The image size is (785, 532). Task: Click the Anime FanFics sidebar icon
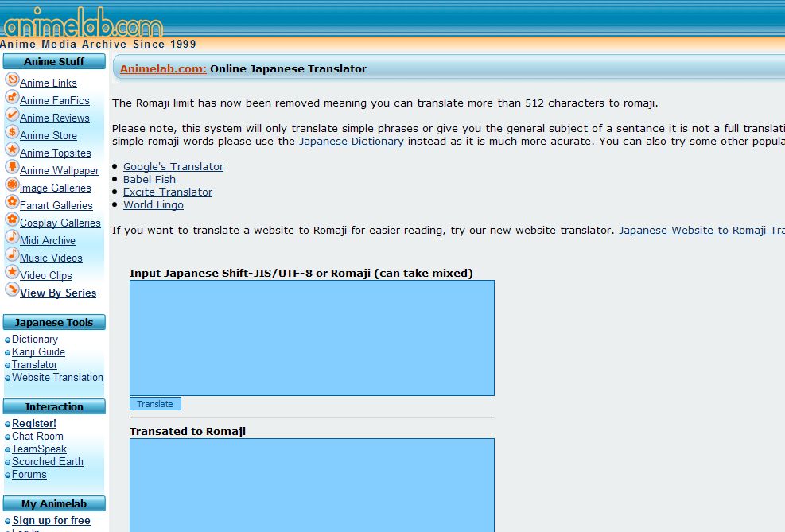pyautogui.click(x=12, y=97)
